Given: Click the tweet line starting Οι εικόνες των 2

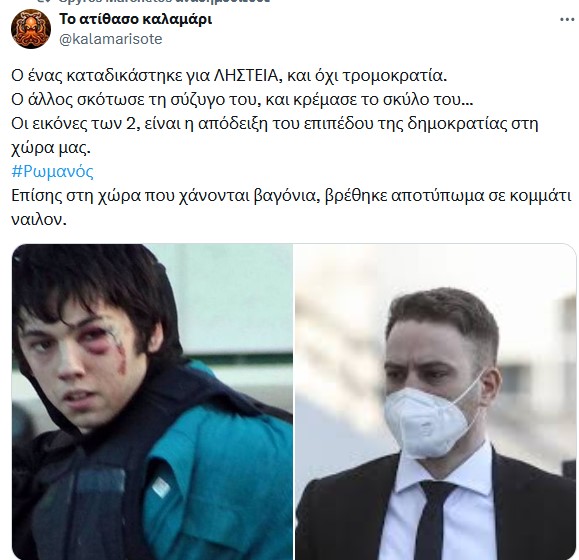Looking at the screenshot, I should 274,124.
